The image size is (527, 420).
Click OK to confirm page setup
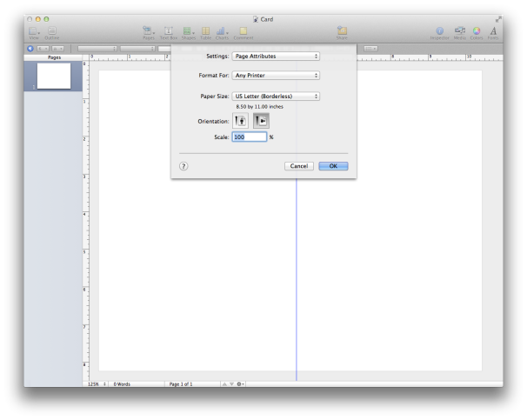click(333, 166)
